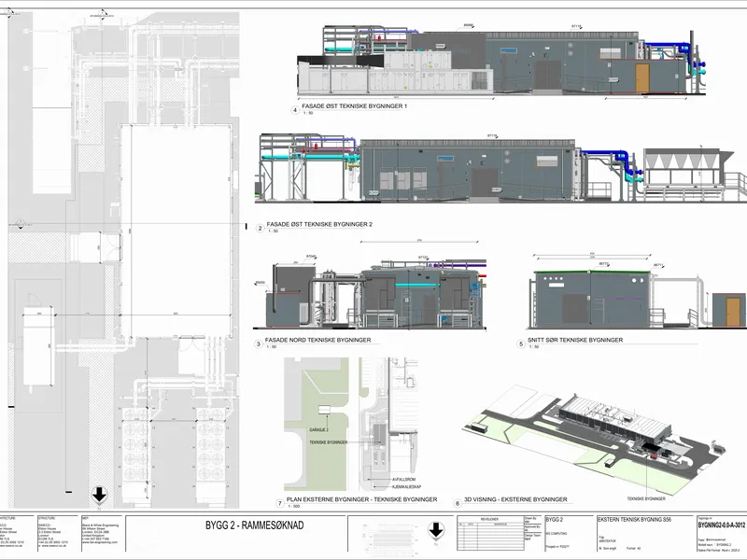747x560 pixels.
Task: Select drawing number 'BYGNING2-0.0-A-3012'
Action: (721, 525)
